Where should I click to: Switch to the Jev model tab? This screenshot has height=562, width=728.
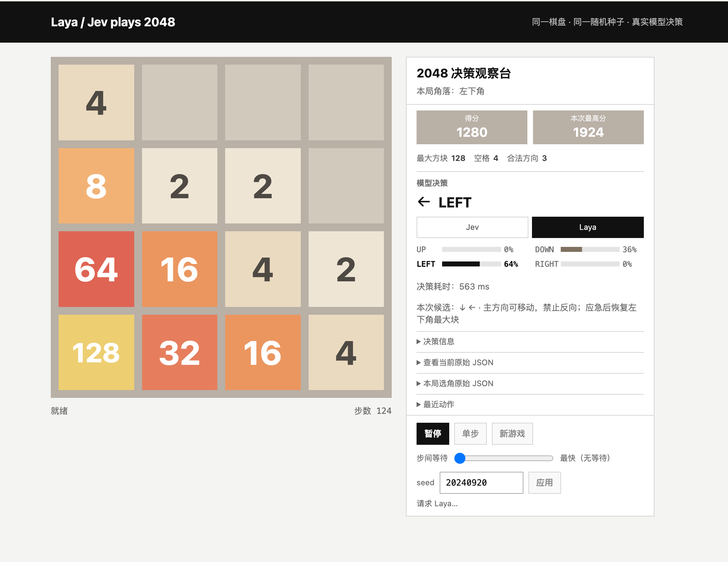(x=472, y=227)
